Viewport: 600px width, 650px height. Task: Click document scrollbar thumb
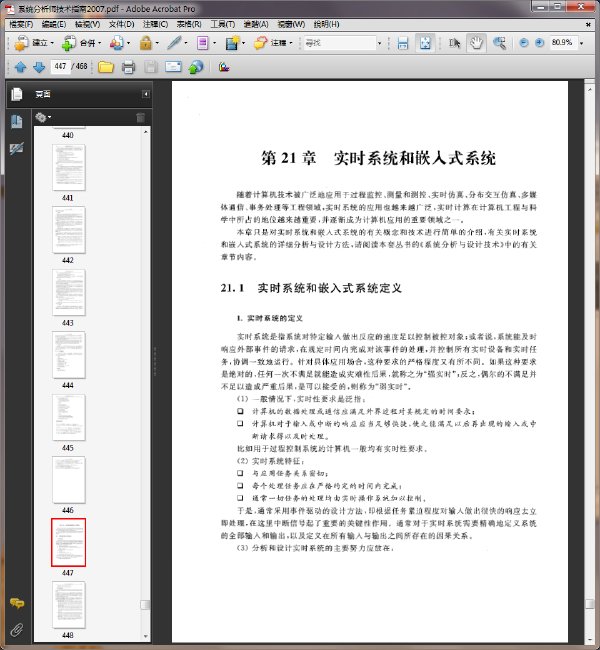(x=590, y=604)
